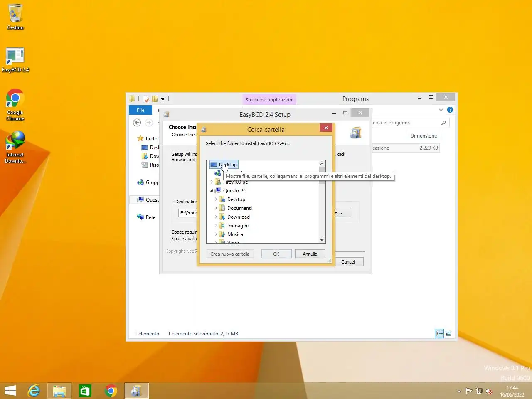Screen dimensions: 532x399
Task: Expand the Documenti tree node
Action: tap(216, 208)
